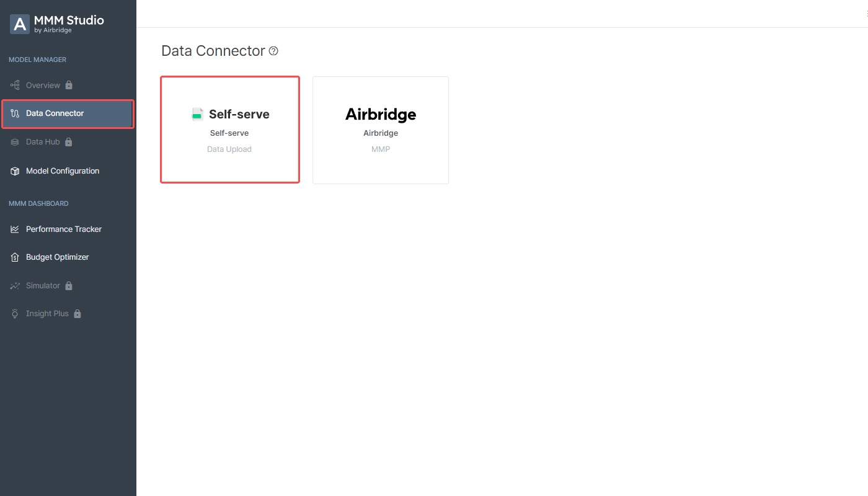
Task: Open the help icon beside Data Connector
Action: pos(273,51)
